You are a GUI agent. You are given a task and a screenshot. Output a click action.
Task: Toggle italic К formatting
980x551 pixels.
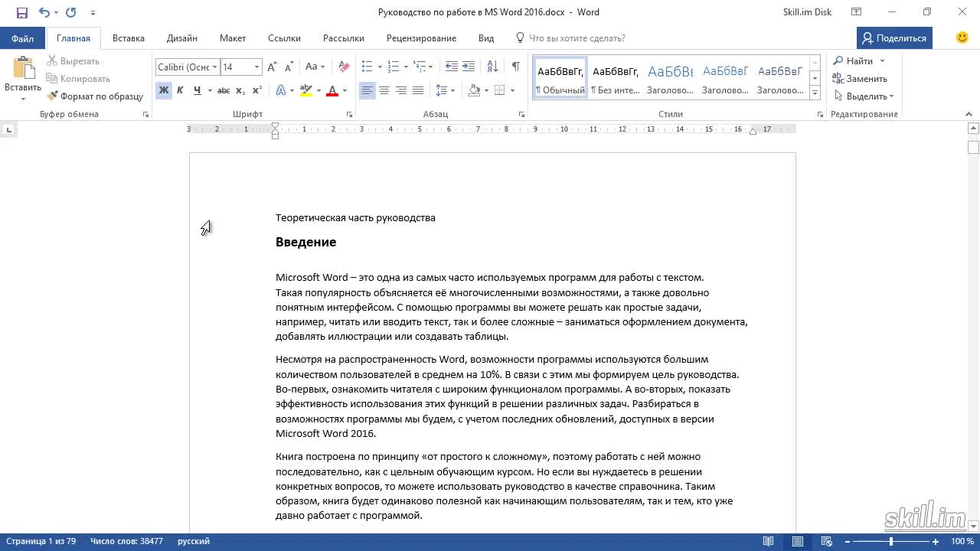pyautogui.click(x=180, y=90)
